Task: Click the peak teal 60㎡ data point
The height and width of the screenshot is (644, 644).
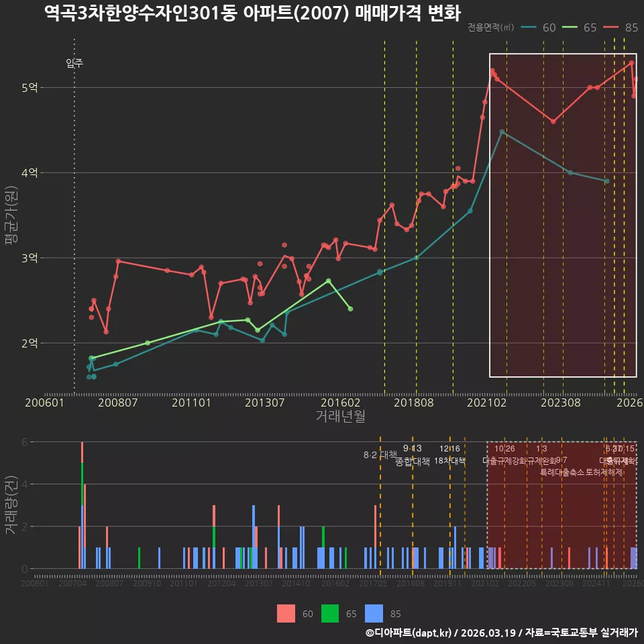Action: click(x=502, y=132)
